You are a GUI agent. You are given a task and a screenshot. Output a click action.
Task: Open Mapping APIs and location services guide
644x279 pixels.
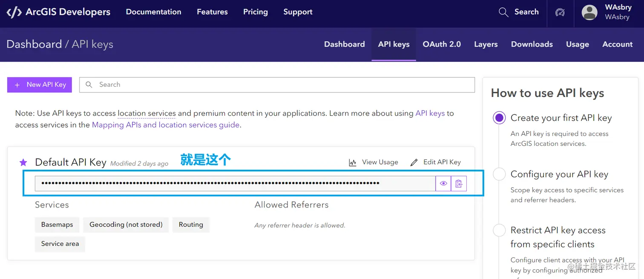pos(166,125)
